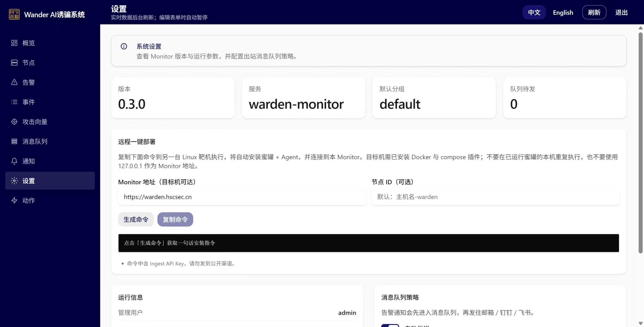
Task: Click the Wander AI logo icon
Action: [14, 14]
